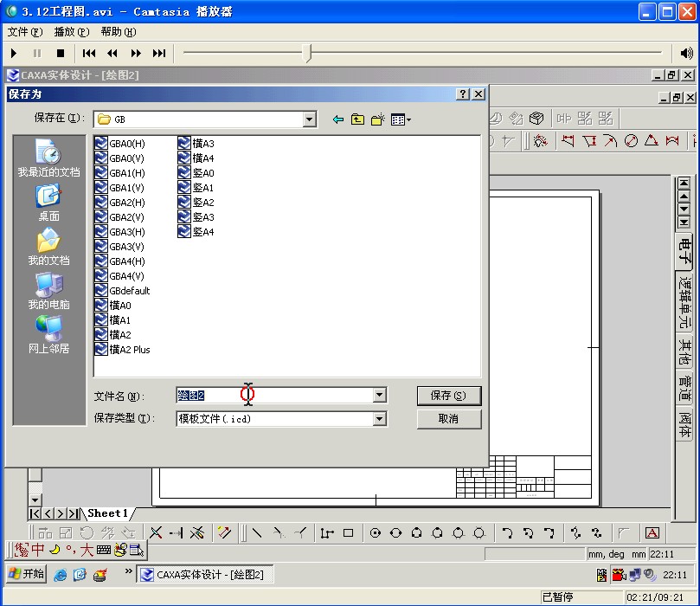The image size is (700, 606).
Task: Go up one folder level
Action: tap(357, 119)
